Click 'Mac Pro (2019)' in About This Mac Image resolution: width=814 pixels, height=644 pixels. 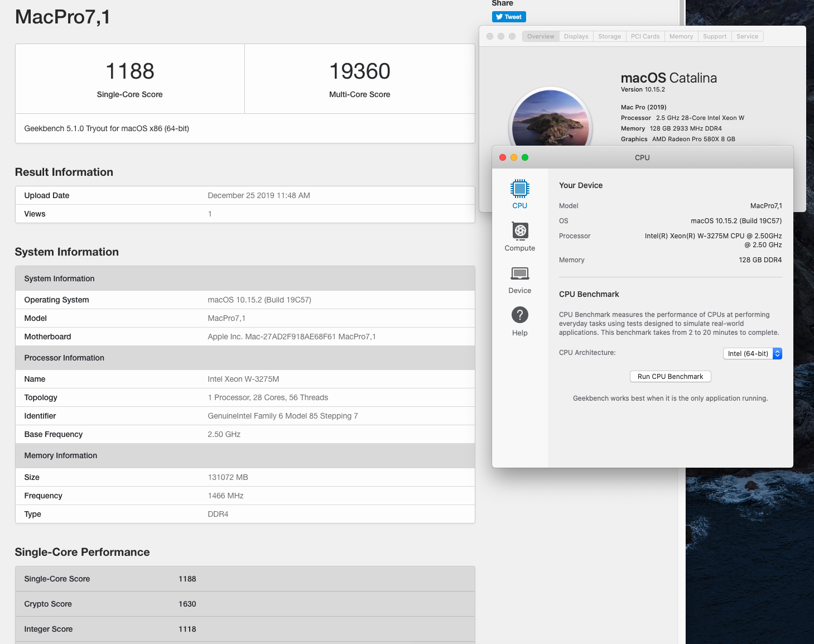[644, 107]
